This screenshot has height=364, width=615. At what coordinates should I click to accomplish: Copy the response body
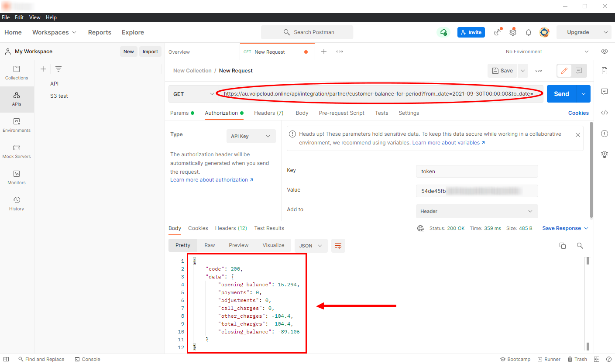563,246
